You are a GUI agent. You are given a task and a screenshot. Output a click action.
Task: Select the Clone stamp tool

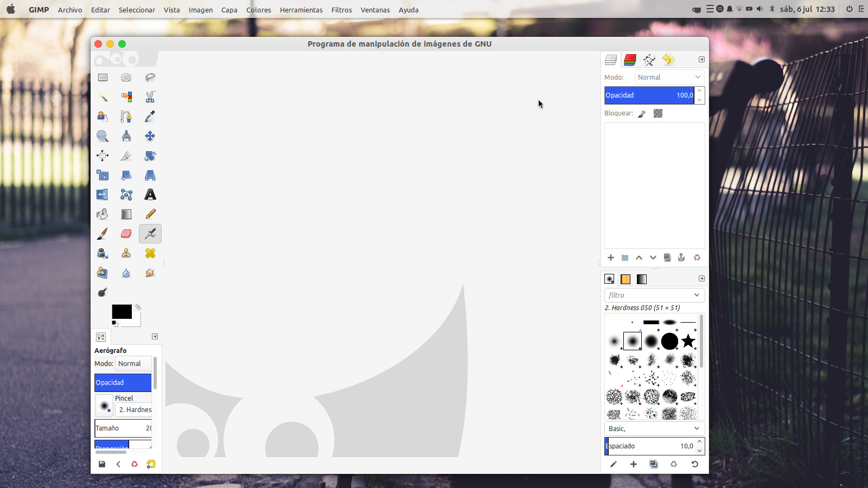(x=126, y=253)
